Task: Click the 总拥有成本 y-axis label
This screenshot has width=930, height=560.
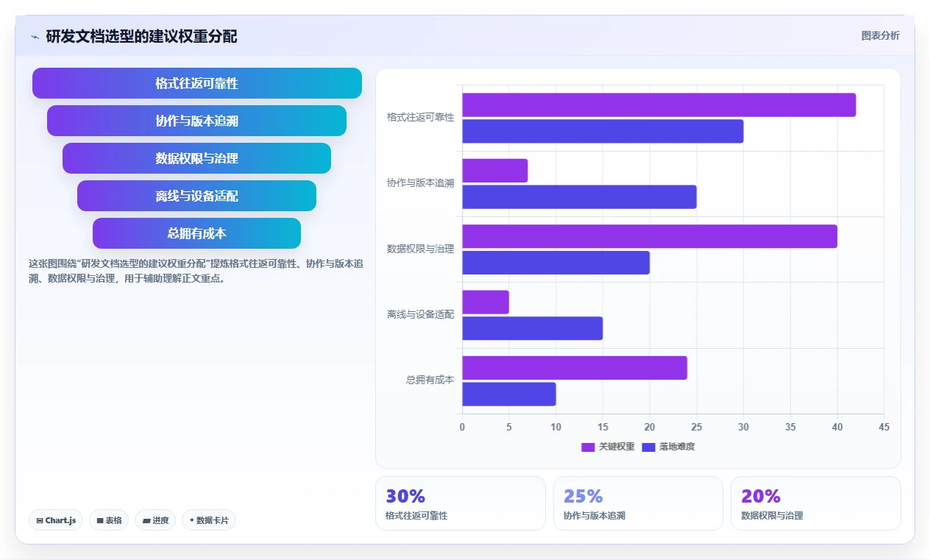Action: (x=430, y=380)
